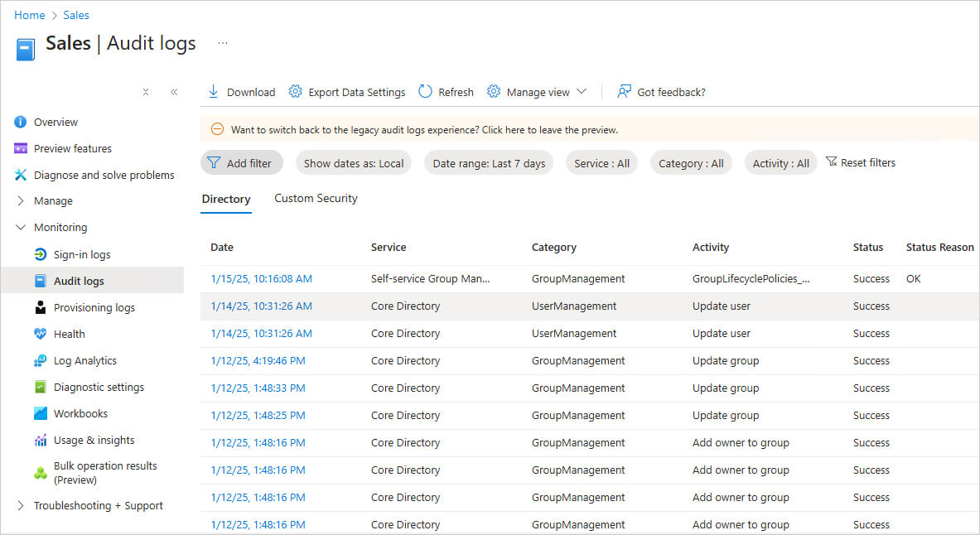
Task: Sort by the Service column header
Action: pyautogui.click(x=389, y=247)
